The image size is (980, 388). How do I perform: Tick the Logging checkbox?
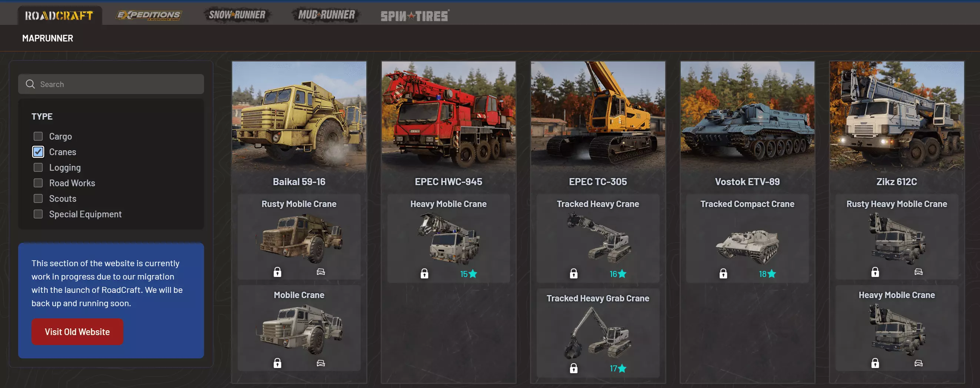pyautogui.click(x=38, y=167)
